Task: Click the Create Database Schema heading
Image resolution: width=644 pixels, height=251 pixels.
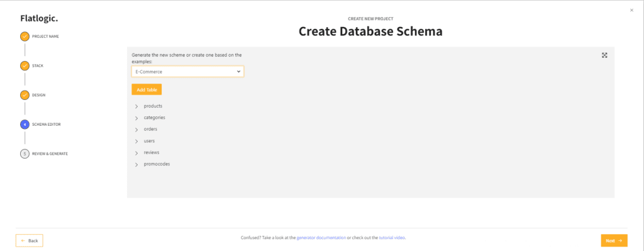Action: (370, 31)
